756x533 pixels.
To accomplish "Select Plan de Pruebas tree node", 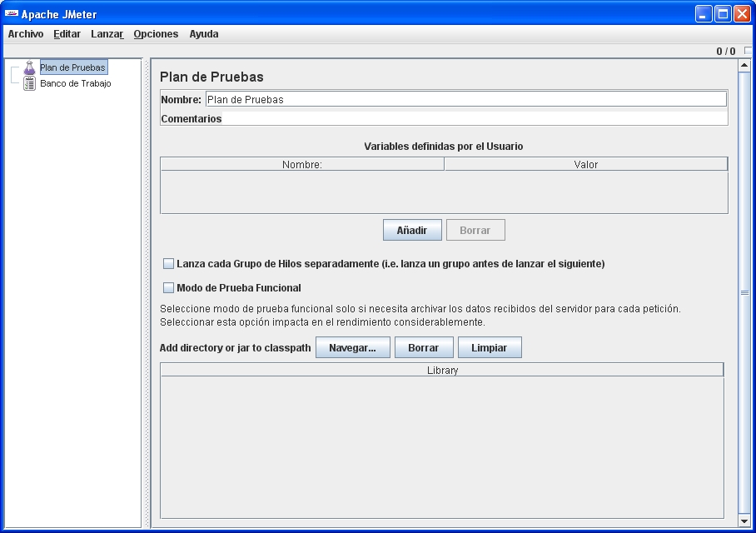I will pyautogui.click(x=72, y=67).
